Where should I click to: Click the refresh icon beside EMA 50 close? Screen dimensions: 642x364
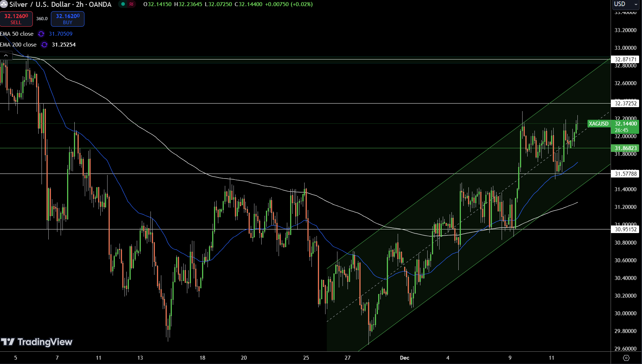pyautogui.click(x=41, y=34)
